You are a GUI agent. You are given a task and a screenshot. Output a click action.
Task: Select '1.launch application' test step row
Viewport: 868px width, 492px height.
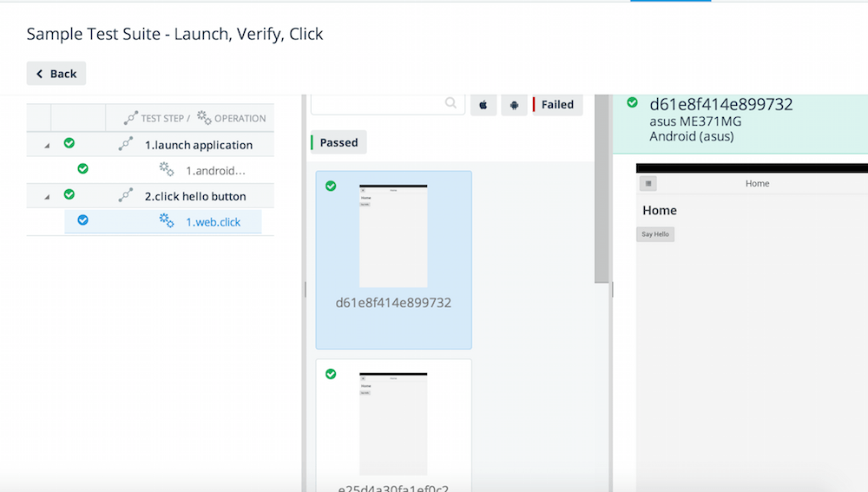click(x=150, y=144)
